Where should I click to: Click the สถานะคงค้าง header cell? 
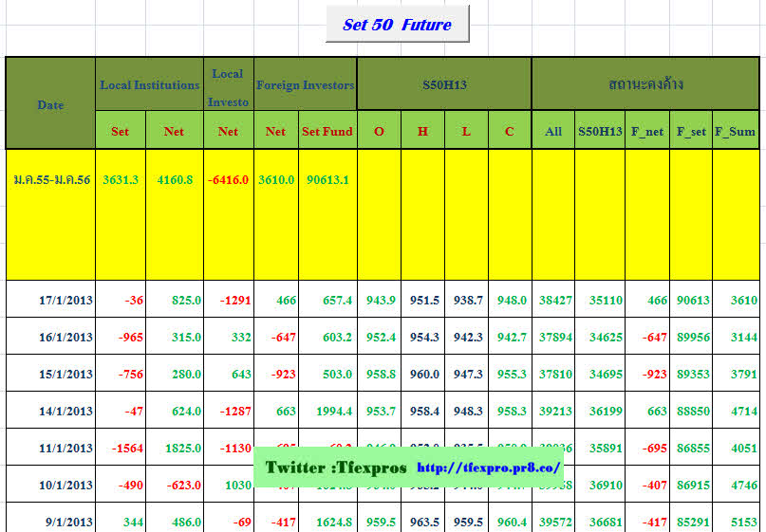tap(645, 84)
